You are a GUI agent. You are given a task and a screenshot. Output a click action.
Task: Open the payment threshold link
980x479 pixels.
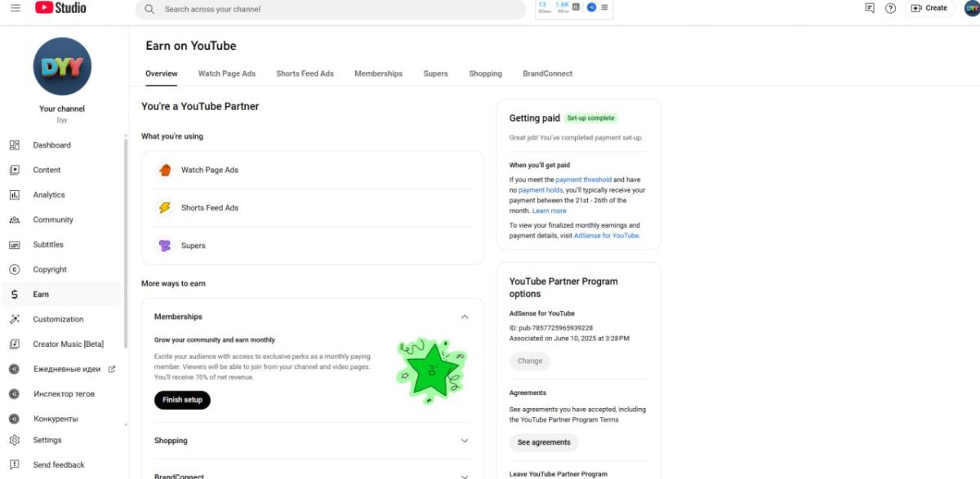(583, 180)
